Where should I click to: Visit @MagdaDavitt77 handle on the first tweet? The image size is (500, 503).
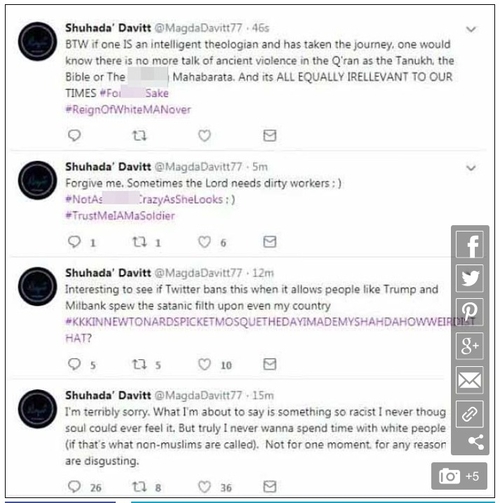tap(199, 28)
